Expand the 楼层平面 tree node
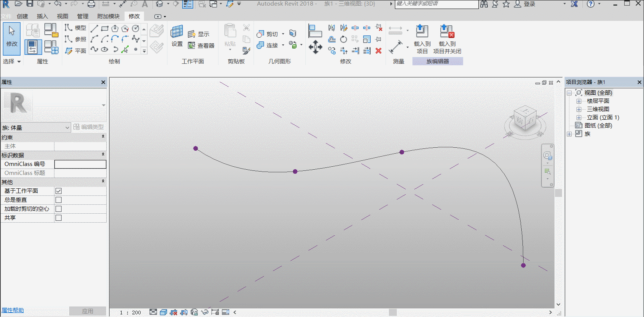644x317 pixels. point(579,101)
